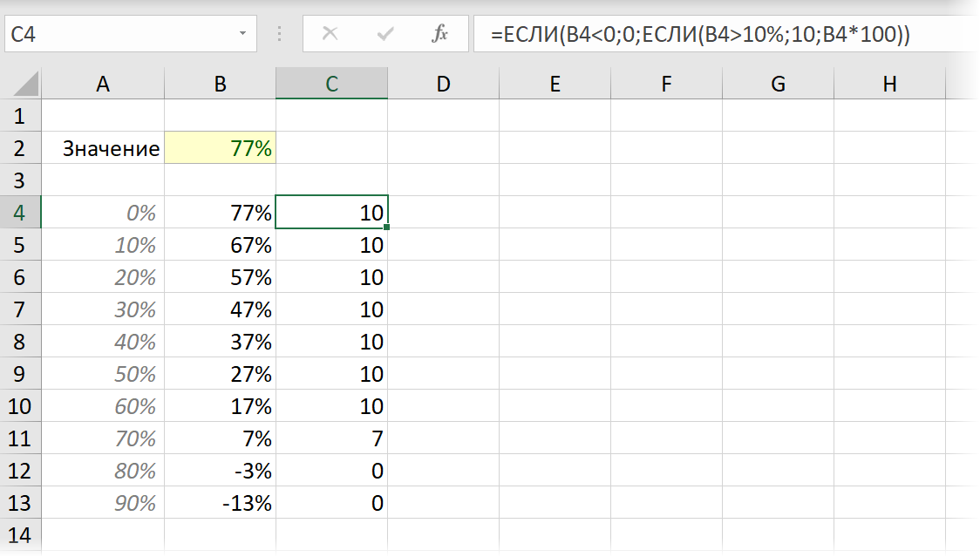Select cell B7 showing 47%

[x=220, y=309]
